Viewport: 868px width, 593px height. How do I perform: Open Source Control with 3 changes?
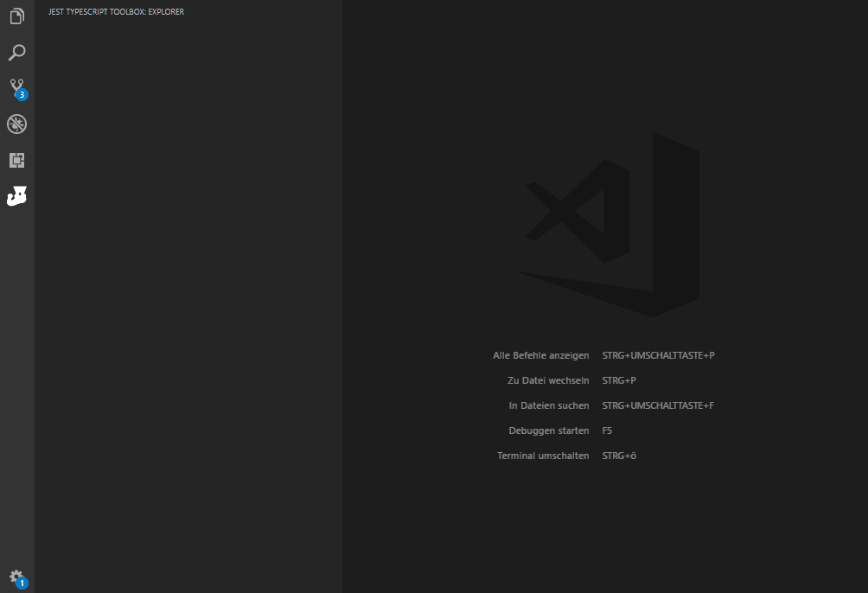coord(17,88)
